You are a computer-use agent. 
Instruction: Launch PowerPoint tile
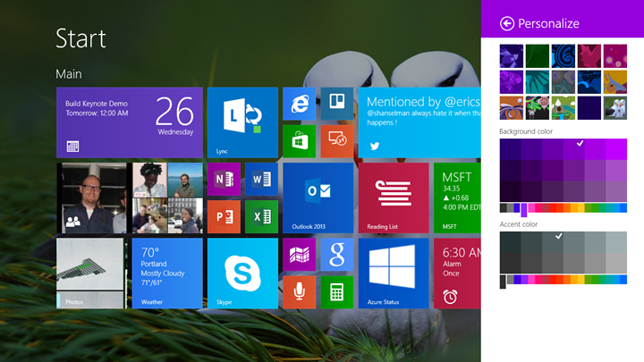tap(224, 216)
